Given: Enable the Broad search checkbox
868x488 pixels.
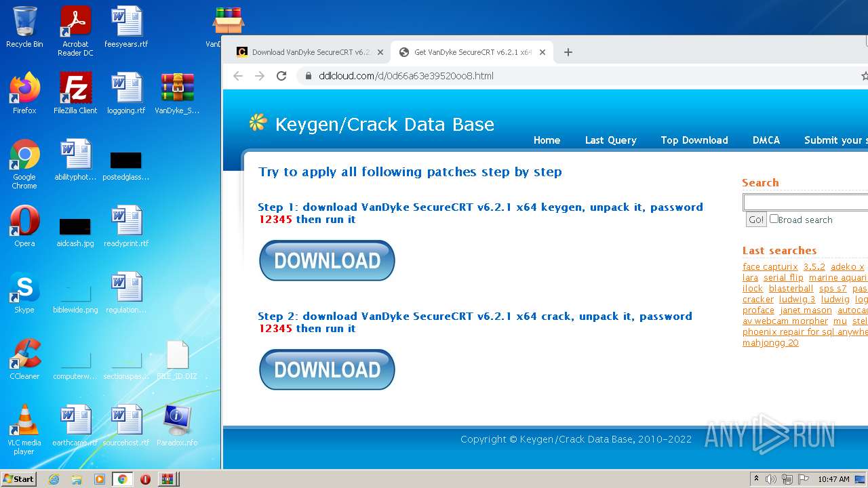Looking at the screenshot, I should coord(774,219).
